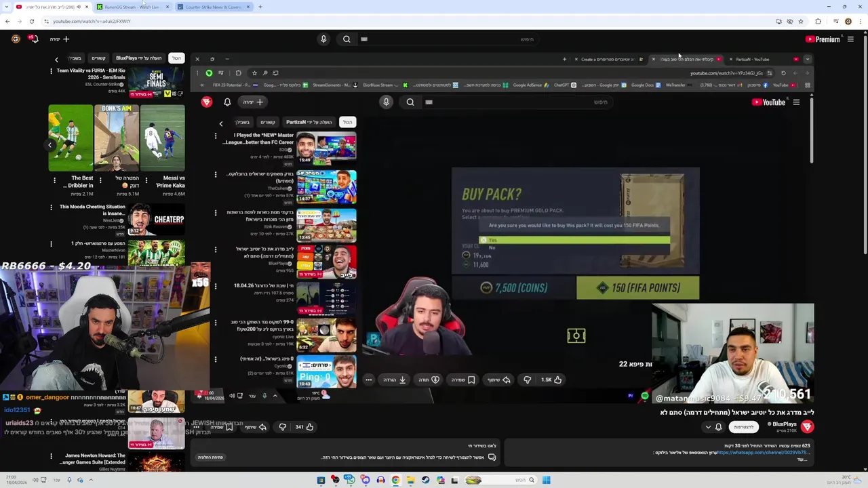Click the inner stream's YouTube logo
This screenshot has width=868, height=488.
[769, 102]
